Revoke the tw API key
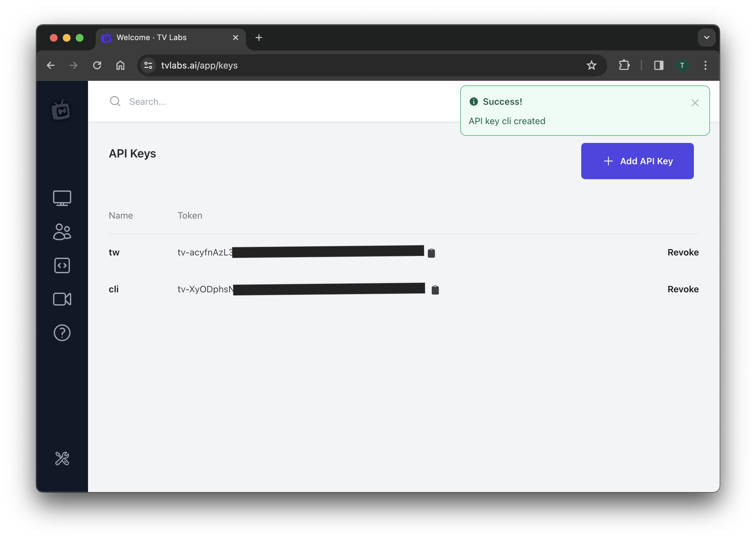Image resolution: width=756 pixels, height=540 pixels. tap(683, 252)
